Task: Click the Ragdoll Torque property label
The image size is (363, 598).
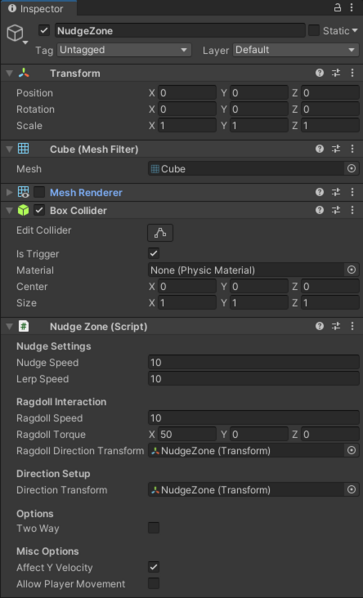Action: (x=51, y=434)
